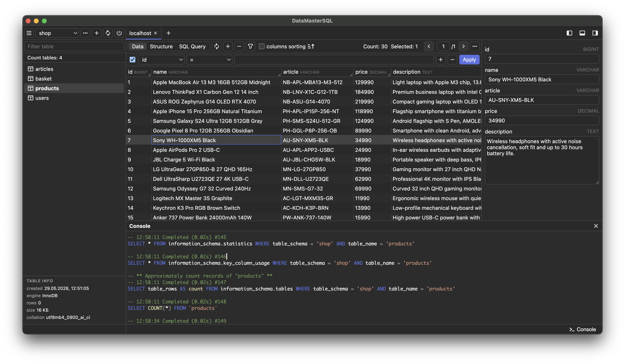Add another filter condition row

coord(441,60)
